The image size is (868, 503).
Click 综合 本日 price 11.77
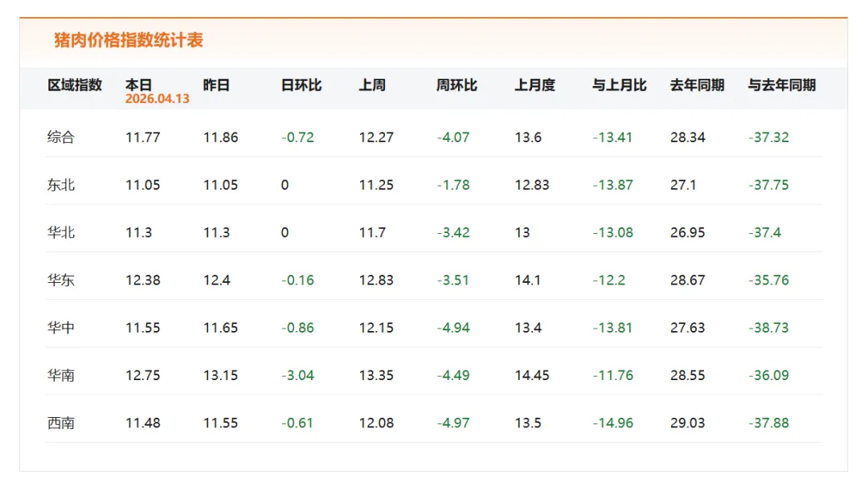pos(143,137)
